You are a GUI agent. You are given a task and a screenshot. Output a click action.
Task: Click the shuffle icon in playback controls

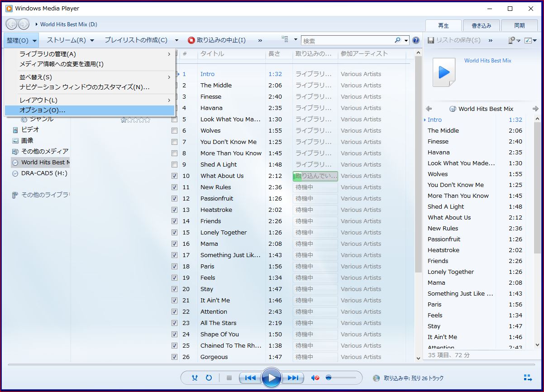coord(195,378)
